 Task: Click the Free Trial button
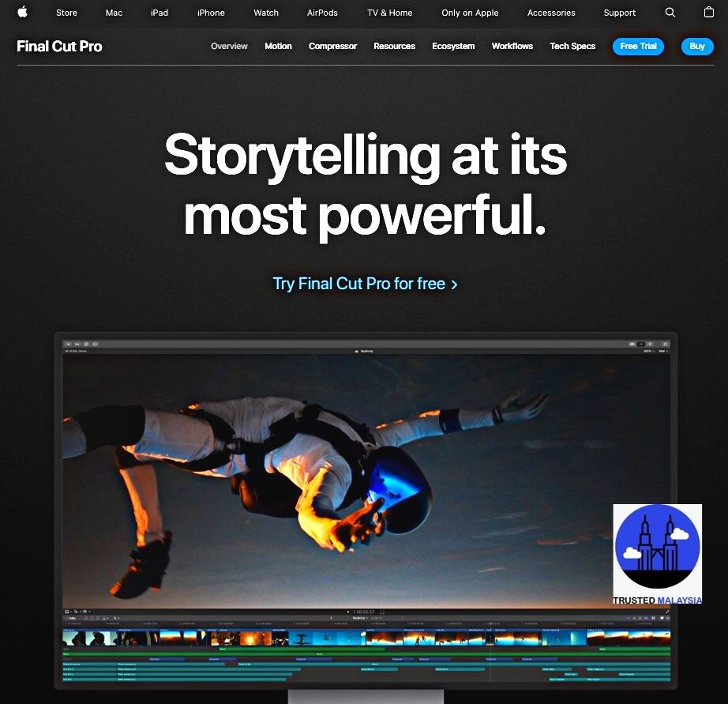tap(639, 46)
